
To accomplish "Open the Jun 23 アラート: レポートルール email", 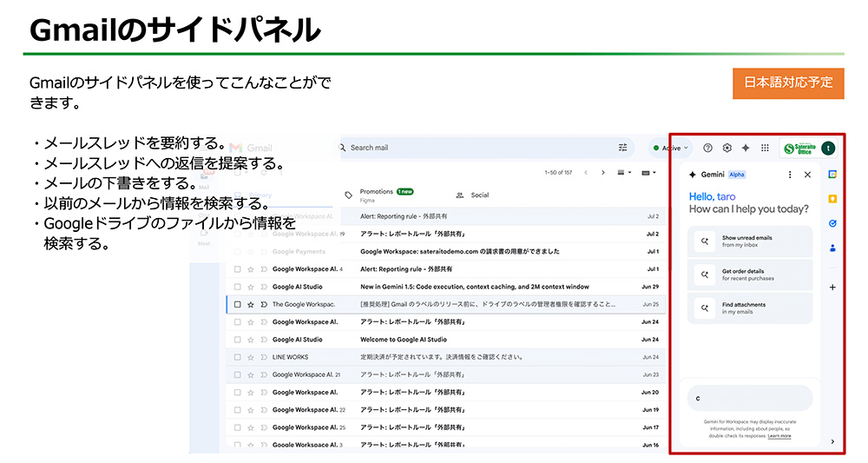I will click(x=445, y=375).
